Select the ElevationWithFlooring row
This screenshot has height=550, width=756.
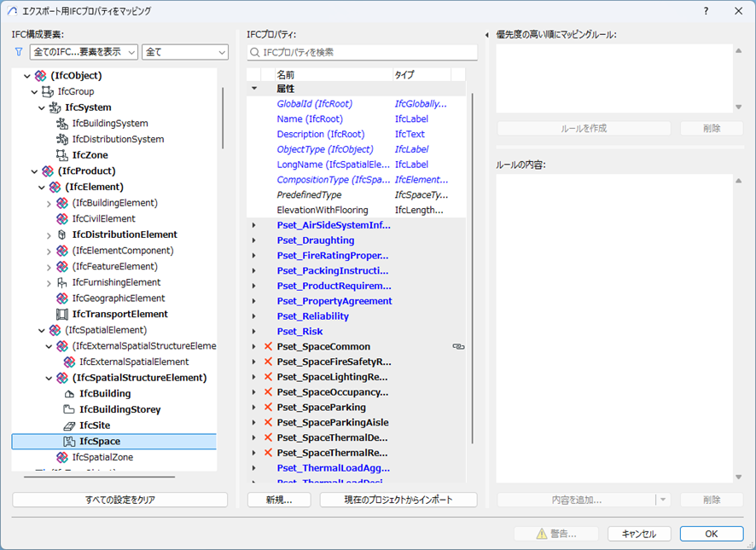[356, 210]
